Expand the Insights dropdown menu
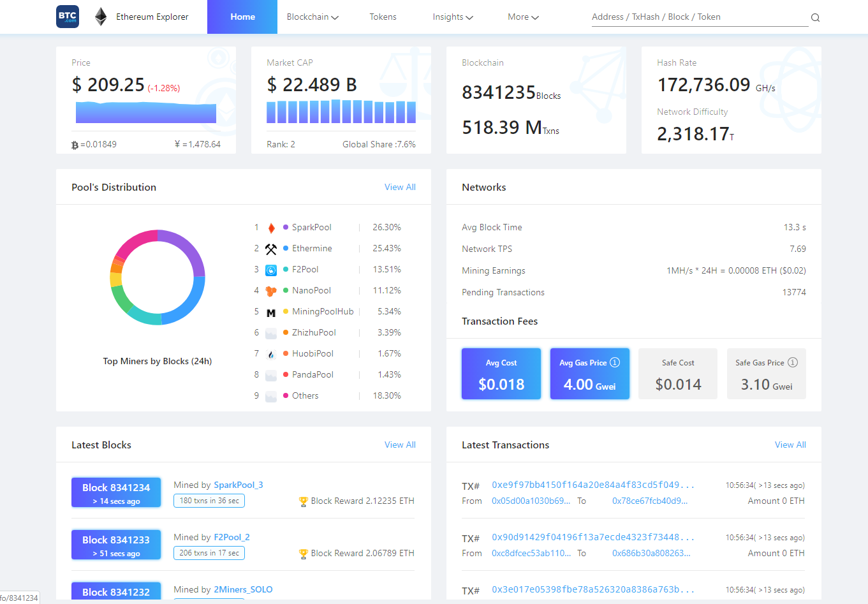 pos(453,17)
